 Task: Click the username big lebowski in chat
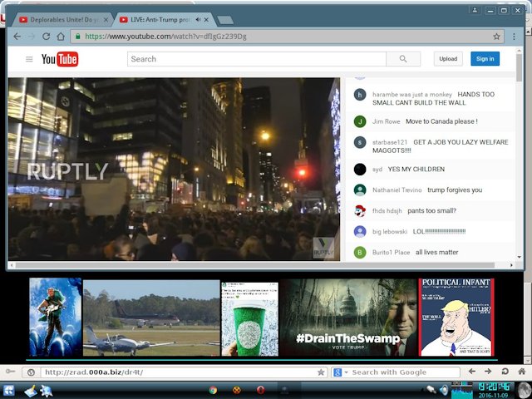click(x=390, y=231)
